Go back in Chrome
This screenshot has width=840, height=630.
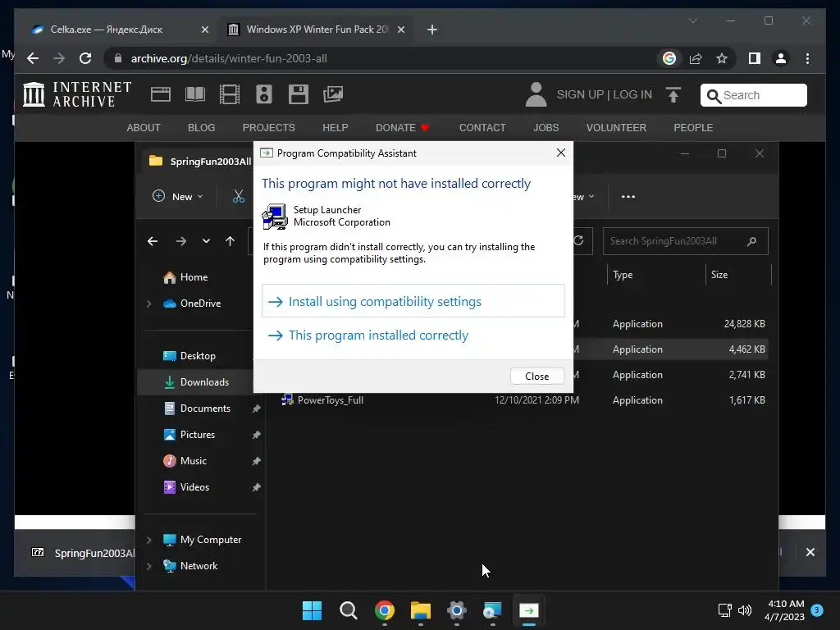33,58
